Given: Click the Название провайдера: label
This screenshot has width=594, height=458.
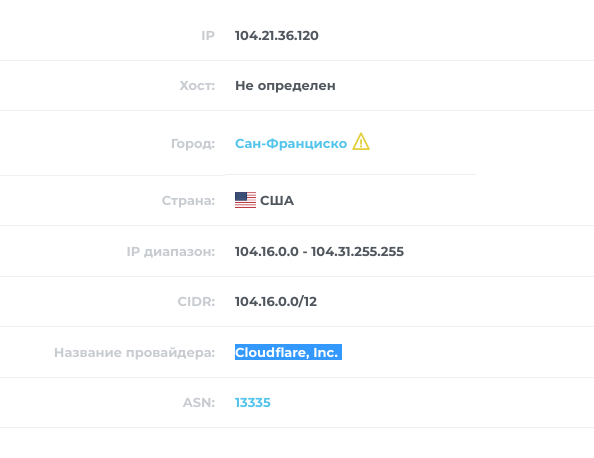Looking at the screenshot, I should 134,352.
